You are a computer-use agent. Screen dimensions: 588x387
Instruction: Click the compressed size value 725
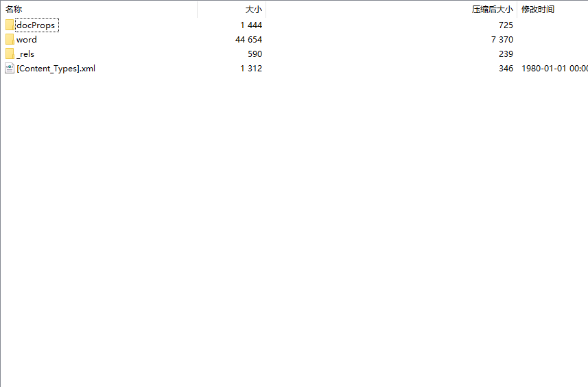click(506, 25)
